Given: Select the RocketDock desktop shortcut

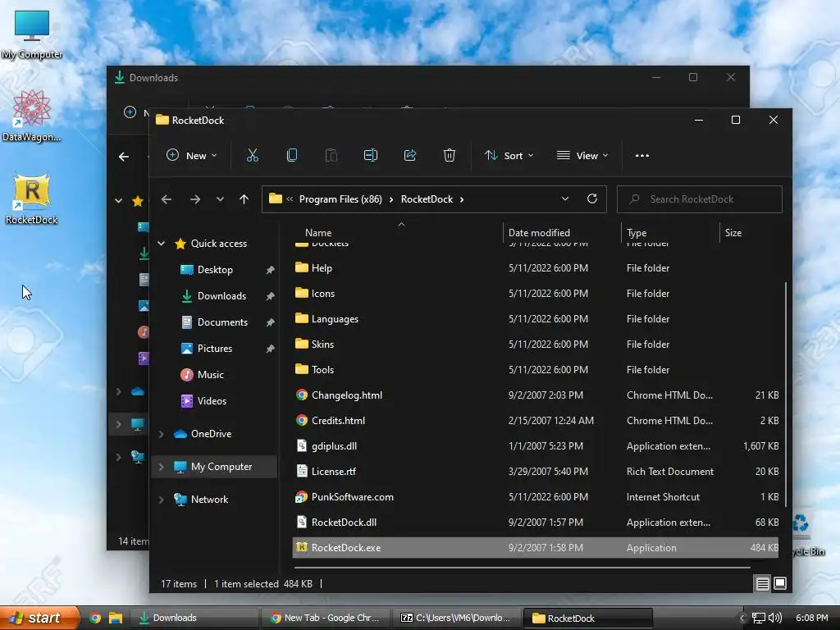Looking at the screenshot, I should pos(32,199).
